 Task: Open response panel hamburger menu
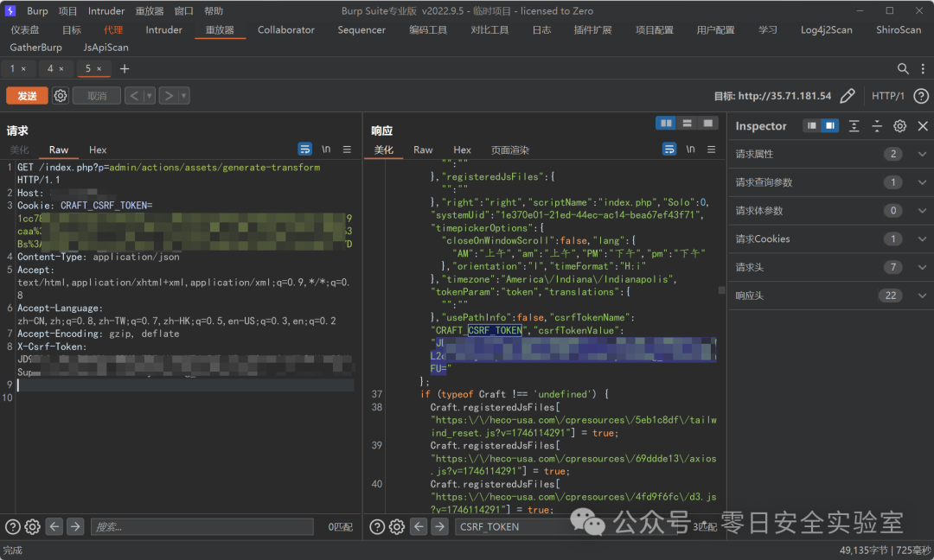(x=711, y=150)
